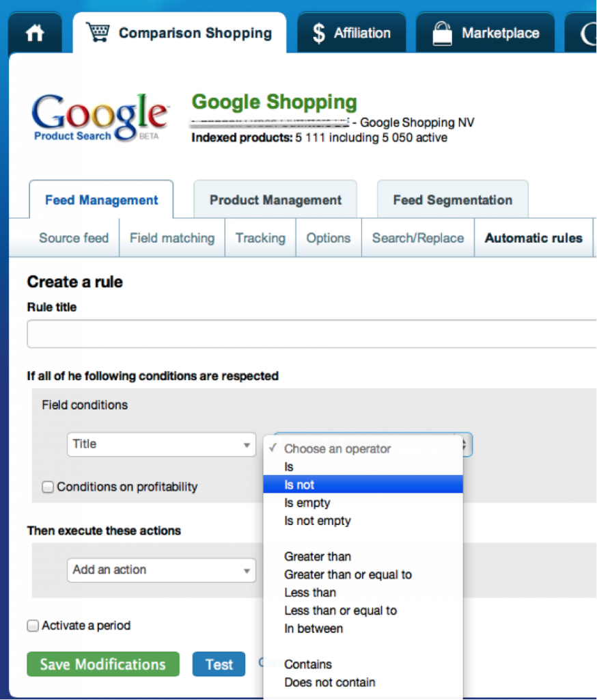Switch to the Product Management tab

pos(275,200)
